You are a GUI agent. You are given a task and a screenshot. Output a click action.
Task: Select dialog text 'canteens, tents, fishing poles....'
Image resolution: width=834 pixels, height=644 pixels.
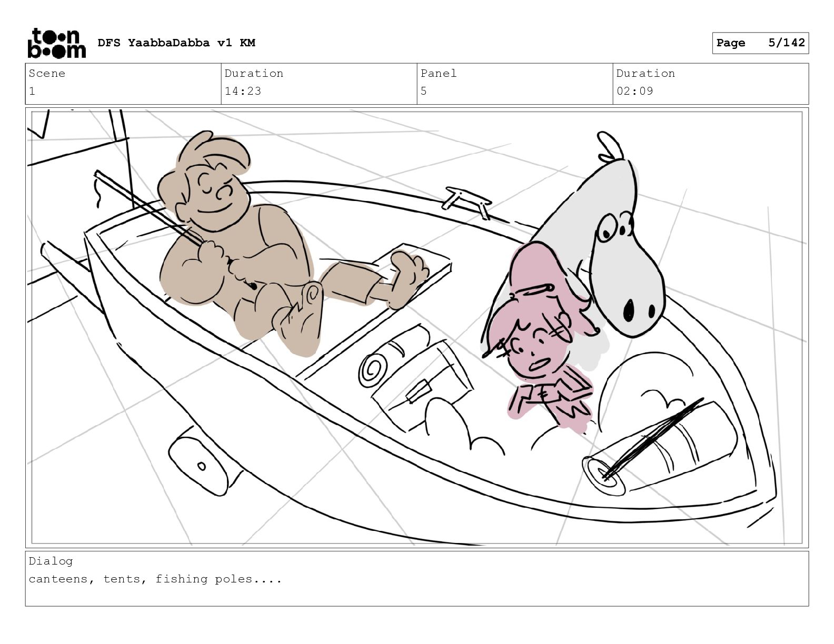[x=155, y=579]
